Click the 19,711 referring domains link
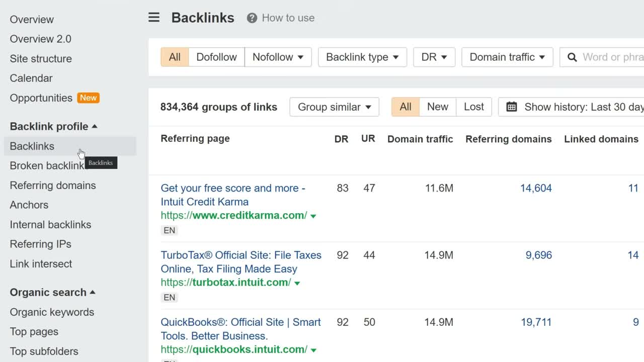Image resolution: width=644 pixels, height=362 pixels. pyautogui.click(x=536, y=322)
